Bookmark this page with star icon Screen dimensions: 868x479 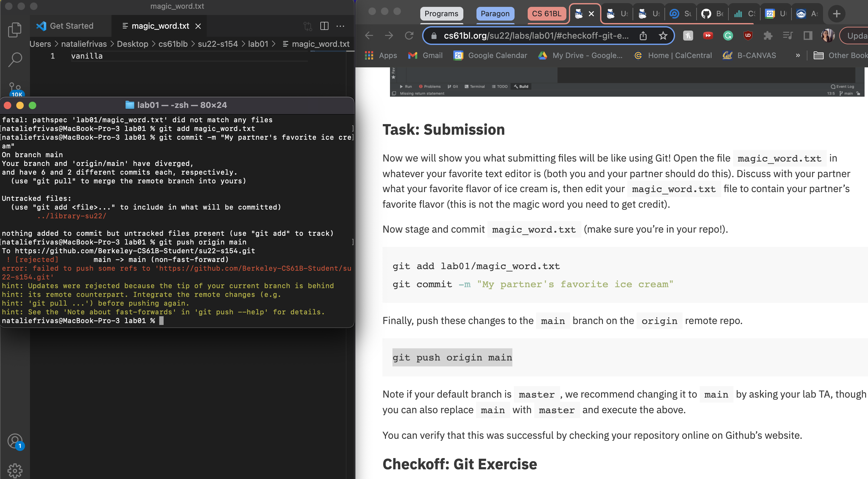click(x=663, y=36)
